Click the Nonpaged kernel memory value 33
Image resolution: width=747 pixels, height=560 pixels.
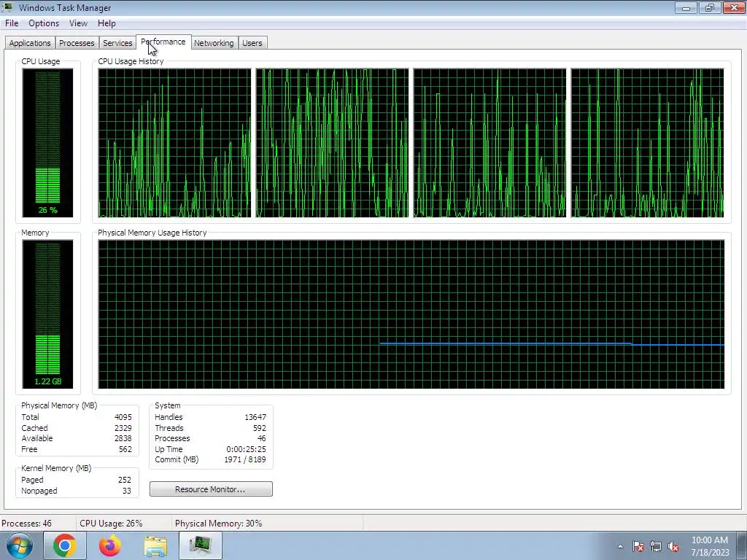[x=127, y=491]
